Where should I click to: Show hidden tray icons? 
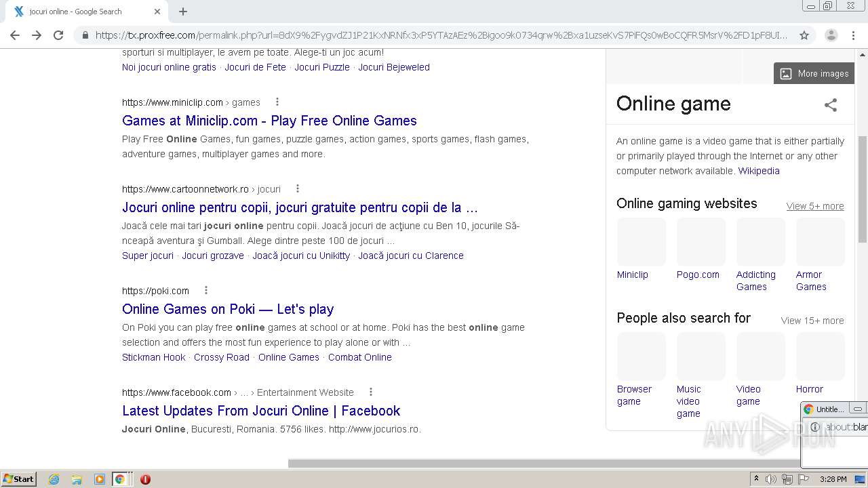pos(756,479)
